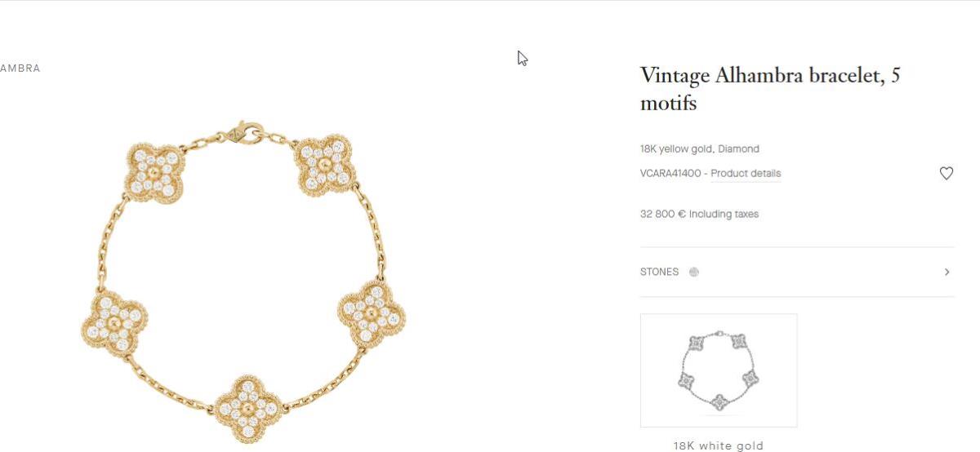The image size is (980, 452).
Task: Click the Vintage Alhambra bracelet title heading
Action: [x=770, y=90]
